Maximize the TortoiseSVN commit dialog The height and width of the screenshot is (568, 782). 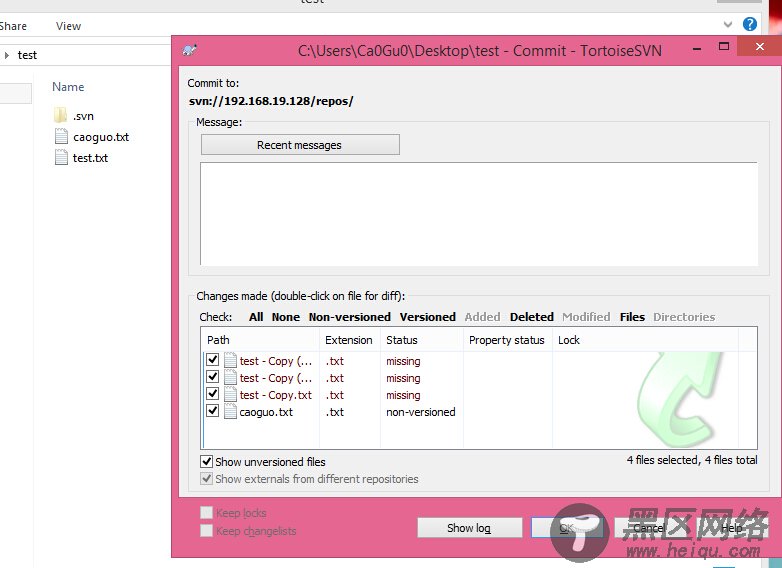tap(724, 47)
